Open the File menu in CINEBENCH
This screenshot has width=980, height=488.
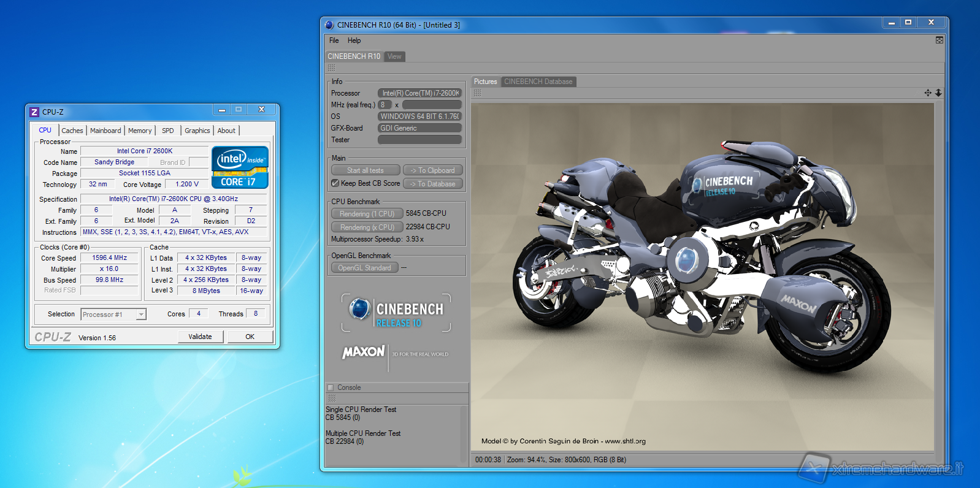pyautogui.click(x=334, y=40)
